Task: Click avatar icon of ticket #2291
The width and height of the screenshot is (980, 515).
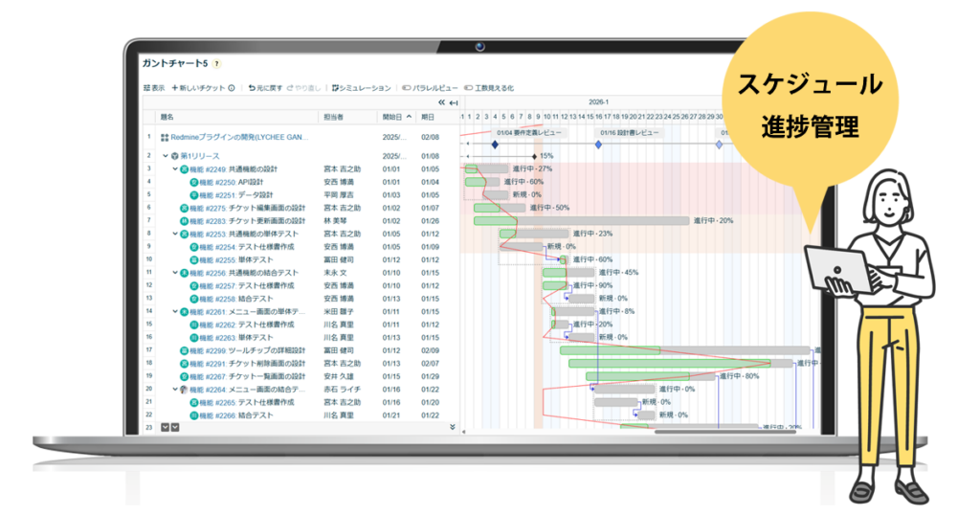Action: coord(185,364)
